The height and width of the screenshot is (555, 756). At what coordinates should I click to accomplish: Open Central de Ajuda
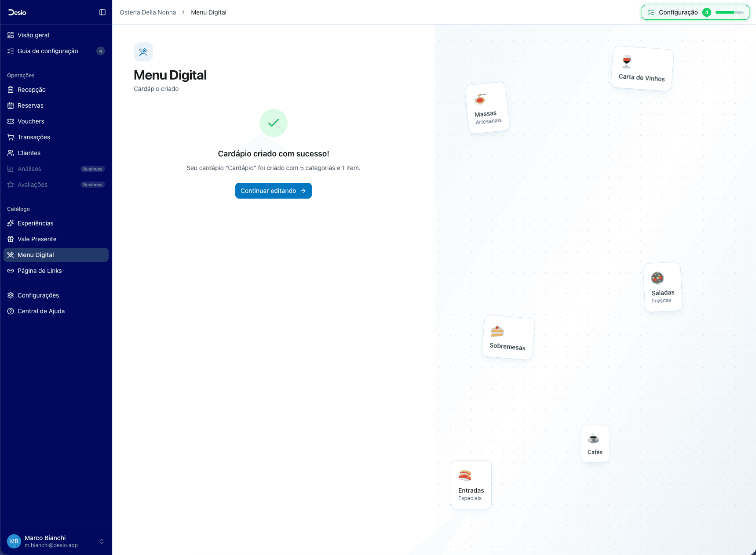click(x=41, y=311)
